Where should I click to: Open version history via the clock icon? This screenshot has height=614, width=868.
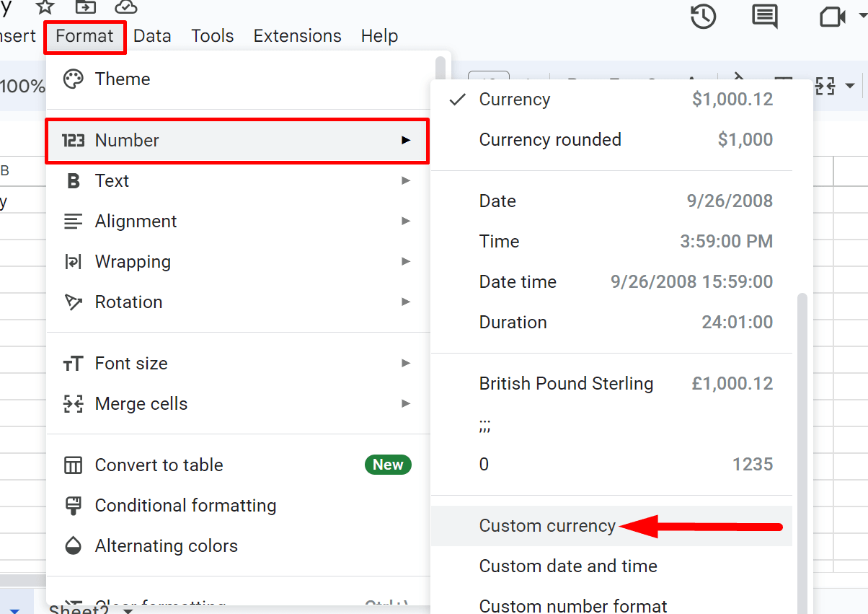tap(703, 16)
